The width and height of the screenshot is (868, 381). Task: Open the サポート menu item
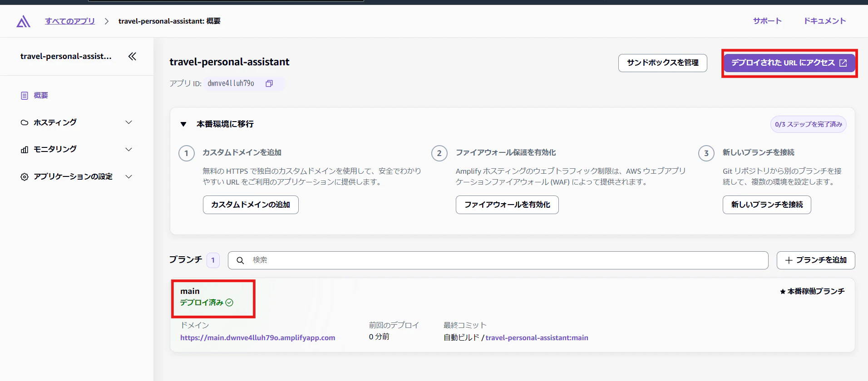[x=767, y=21]
